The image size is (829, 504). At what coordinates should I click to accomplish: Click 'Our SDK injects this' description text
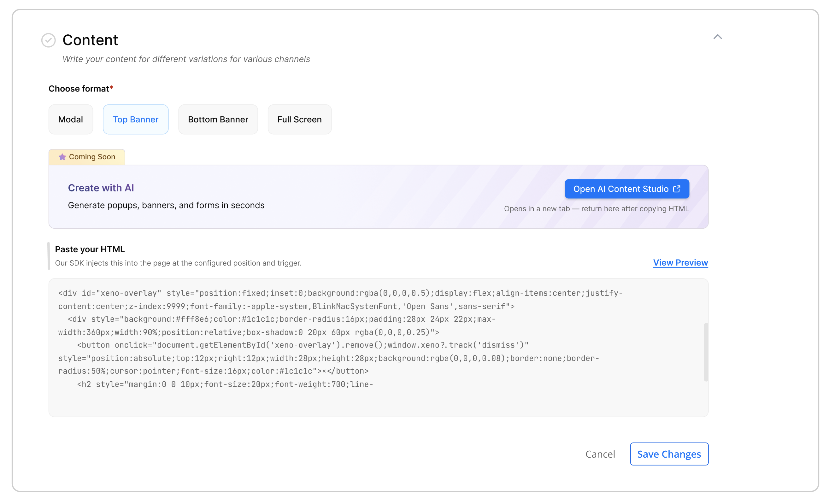(178, 263)
